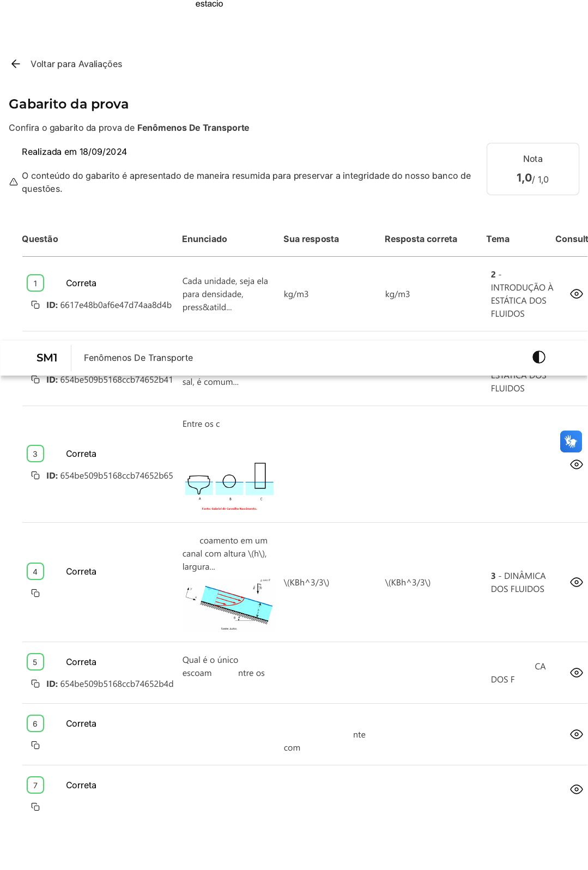Click the copy icon under question 7
Viewport: 588px width, 870px height.
pos(35,807)
